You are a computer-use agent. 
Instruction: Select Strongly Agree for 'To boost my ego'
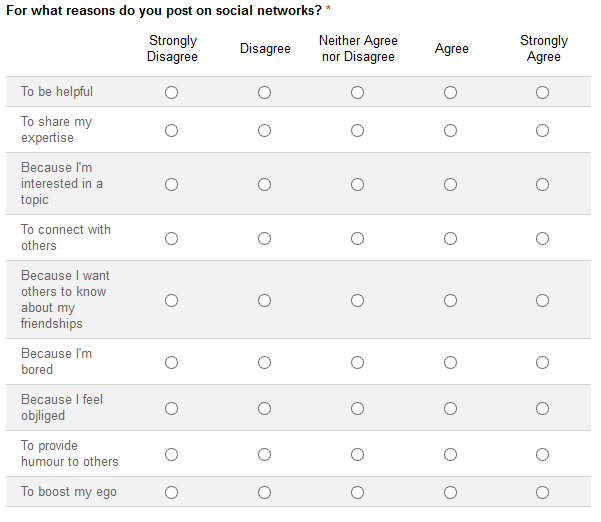[x=542, y=492]
